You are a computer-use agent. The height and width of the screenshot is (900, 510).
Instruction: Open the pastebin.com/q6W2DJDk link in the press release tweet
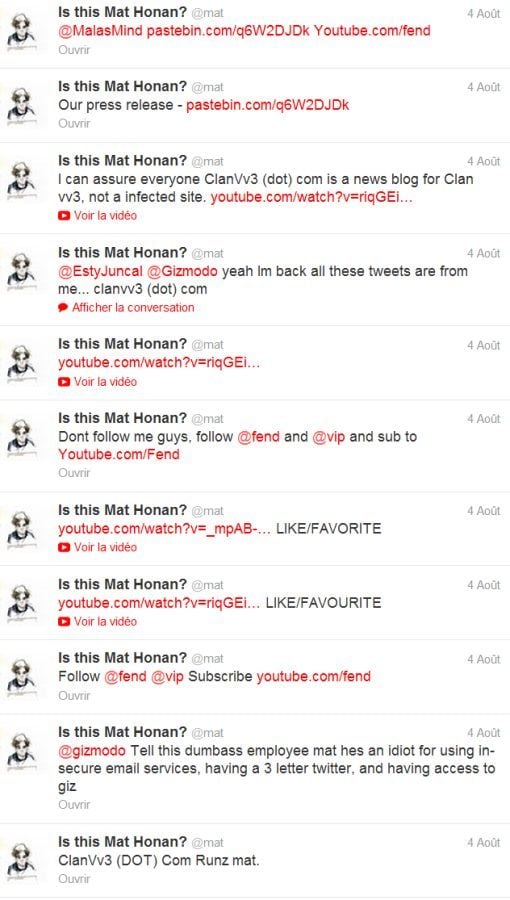268,106
